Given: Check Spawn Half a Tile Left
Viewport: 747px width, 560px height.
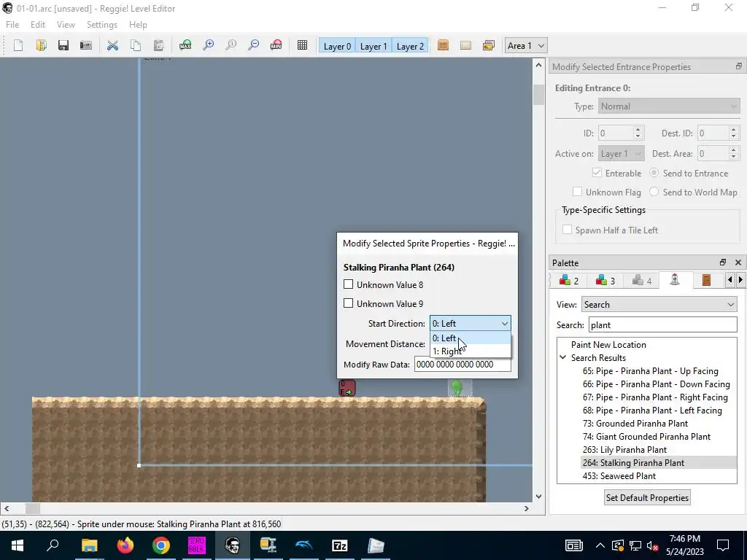Looking at the screenshot, I should pos(567,230).
